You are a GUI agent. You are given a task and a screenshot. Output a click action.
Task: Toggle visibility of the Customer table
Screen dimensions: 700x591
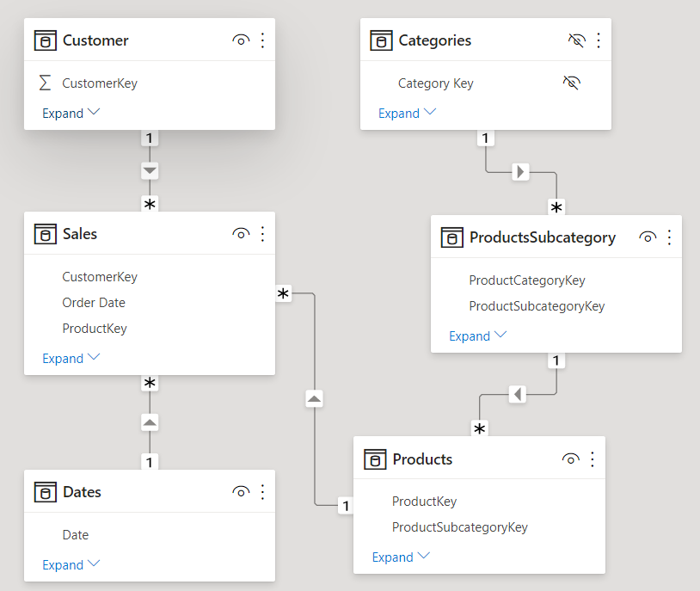(x=241, y=40)
